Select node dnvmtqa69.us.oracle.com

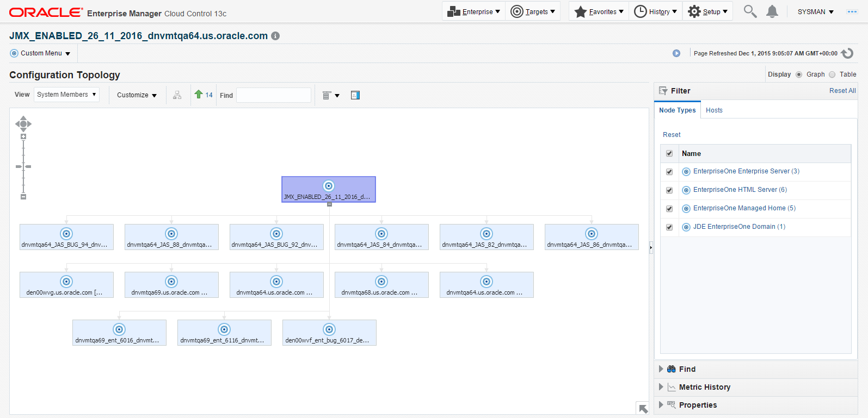[171, 285]
